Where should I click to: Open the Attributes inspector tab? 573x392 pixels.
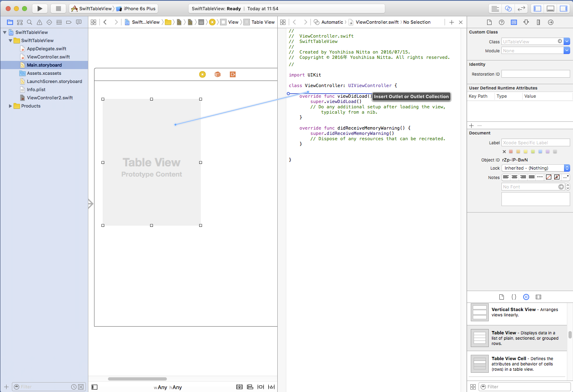526,22
